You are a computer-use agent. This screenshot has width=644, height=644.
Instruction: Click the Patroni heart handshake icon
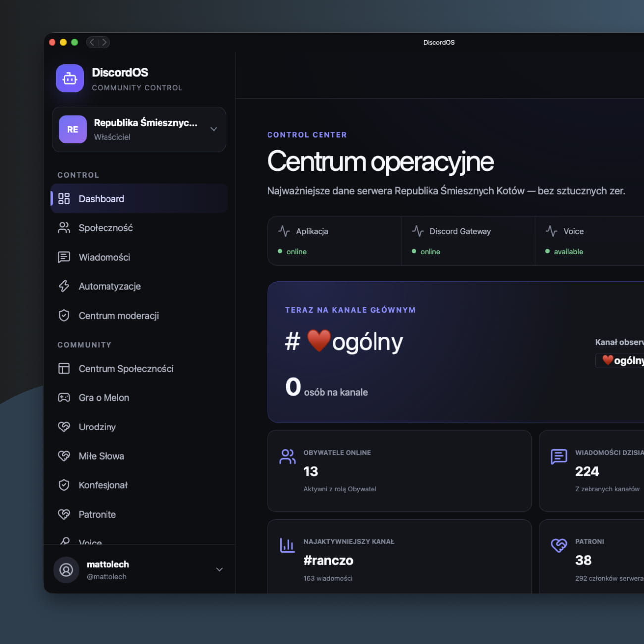[559, 545]
